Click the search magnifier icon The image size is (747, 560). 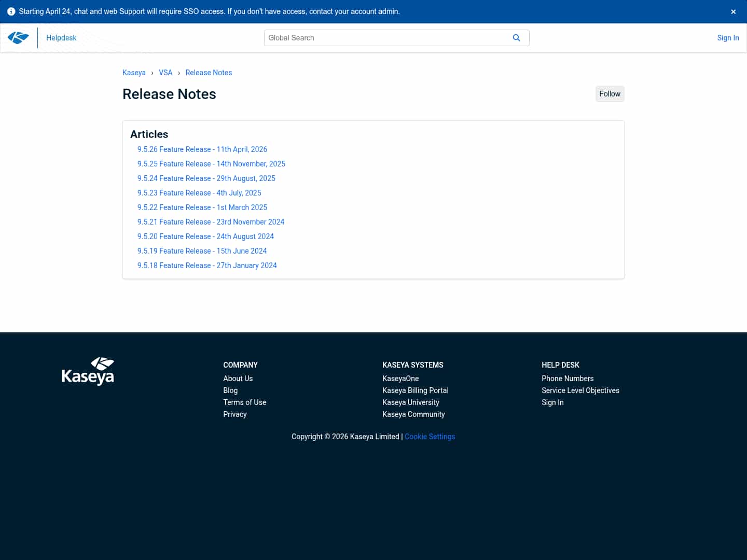(517, 37)
